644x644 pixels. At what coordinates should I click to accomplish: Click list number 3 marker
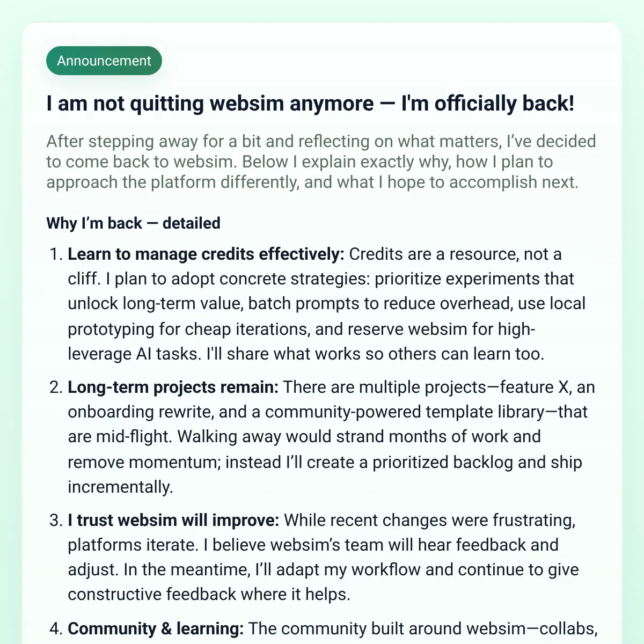pos(56,520)
